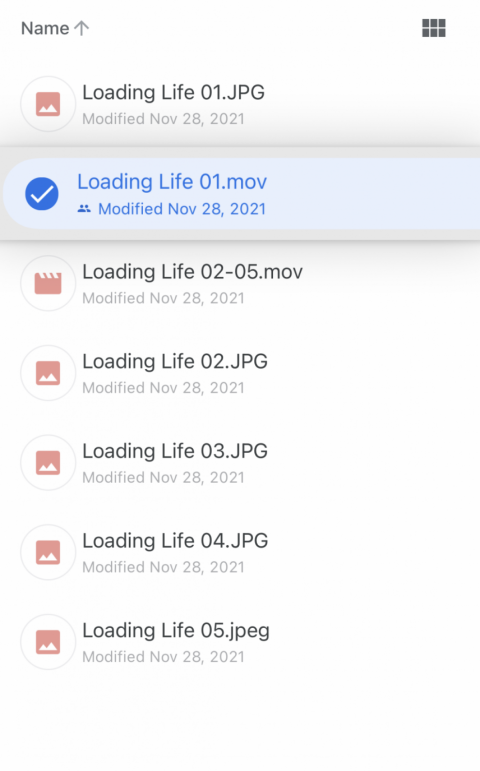
Task: Click modified date under Loading Life 05.jpeg
Action: click(x=163, y=657)
